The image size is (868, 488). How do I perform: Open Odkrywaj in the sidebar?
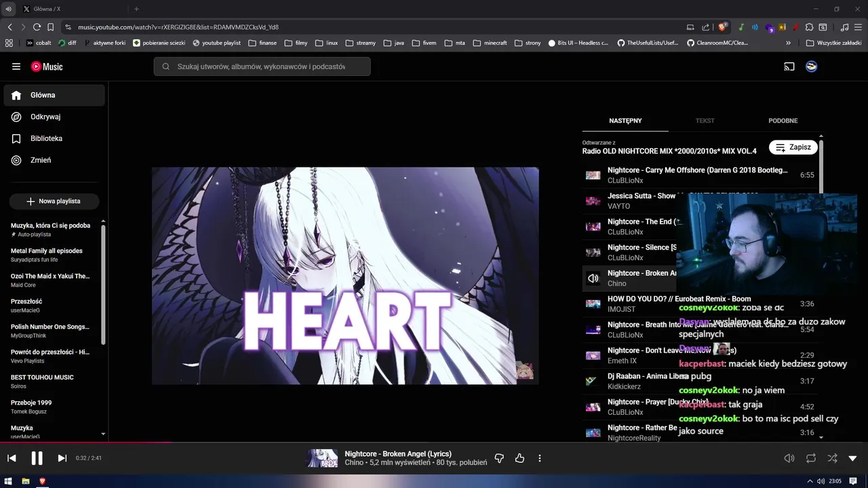tap(54, 117)
